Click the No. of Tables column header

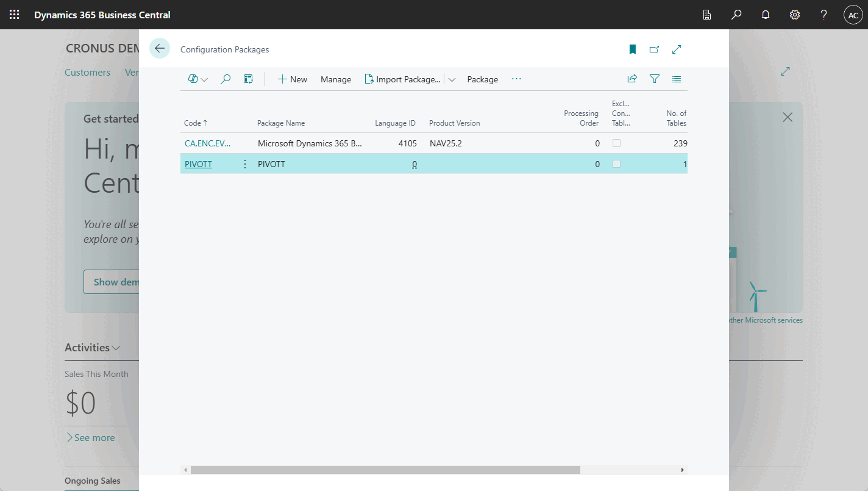[x=677, y=118]
